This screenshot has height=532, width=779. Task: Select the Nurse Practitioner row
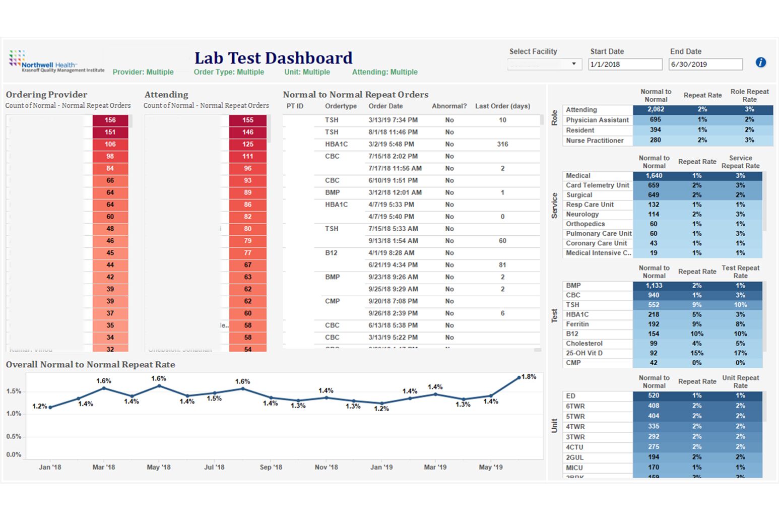[x=598, y=141]
